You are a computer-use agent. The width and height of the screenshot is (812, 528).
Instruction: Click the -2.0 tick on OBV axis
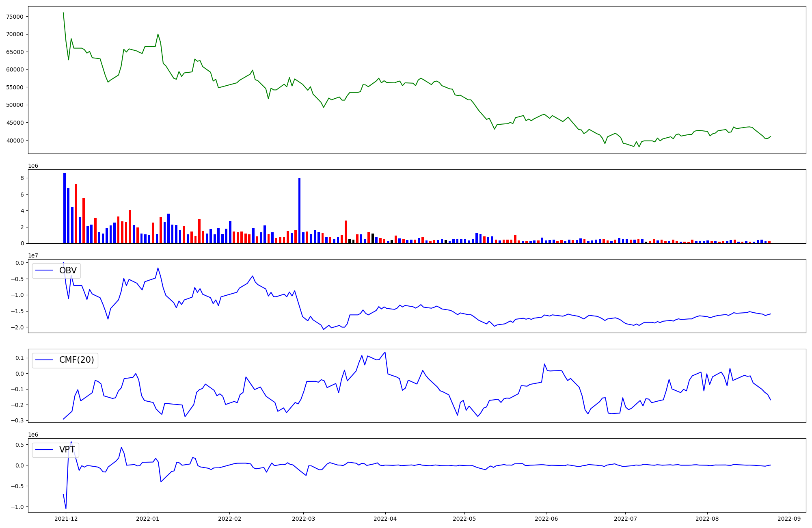pyautogui.click(x=17, y=327)
